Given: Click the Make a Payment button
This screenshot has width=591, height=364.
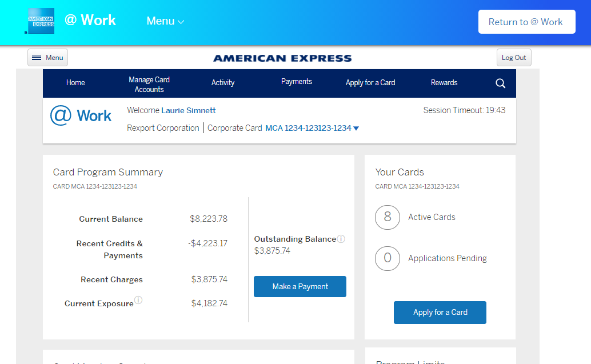Looking at the screenshot, I should (x=300, y=286).
